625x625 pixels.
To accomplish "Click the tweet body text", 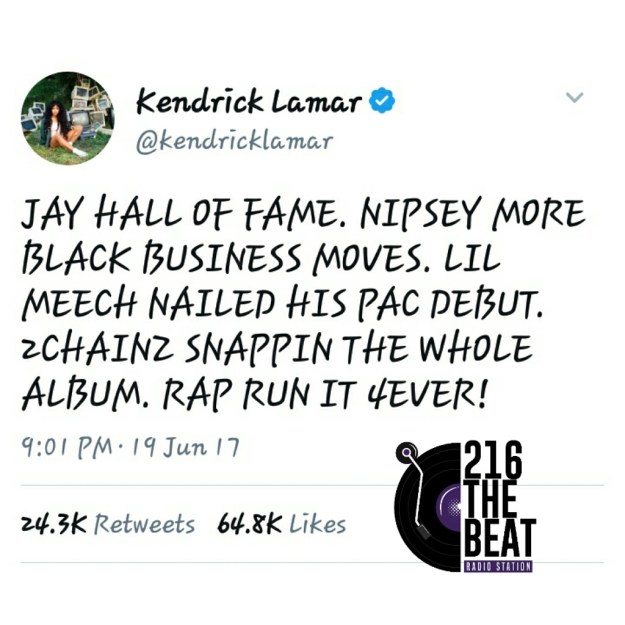I will (x=303, y=304).
